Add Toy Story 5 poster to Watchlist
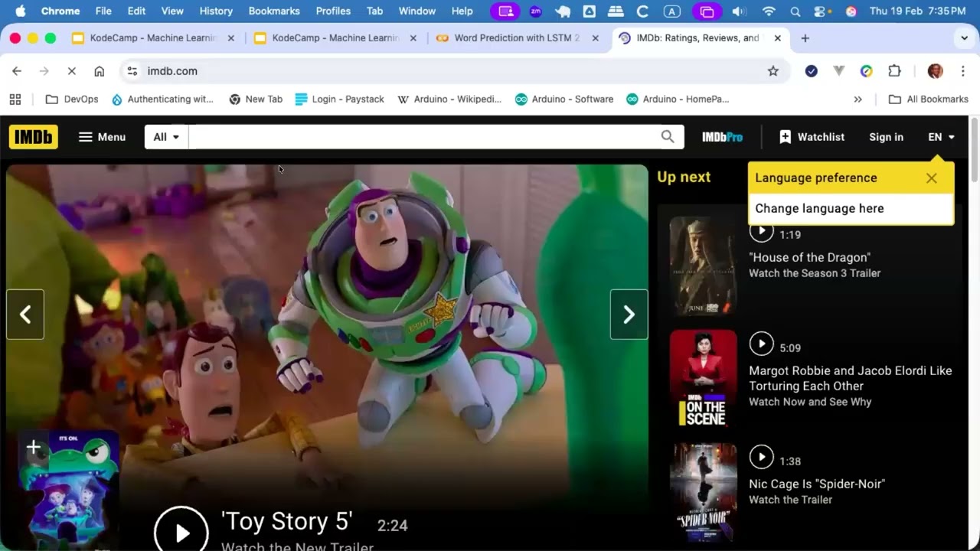 [34, 448]
